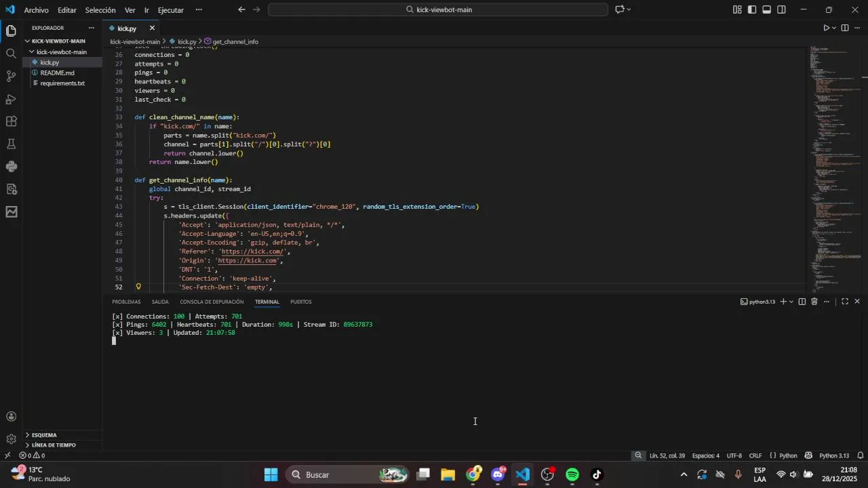Open the Accounts icon in activity bar

coord(11,417)
